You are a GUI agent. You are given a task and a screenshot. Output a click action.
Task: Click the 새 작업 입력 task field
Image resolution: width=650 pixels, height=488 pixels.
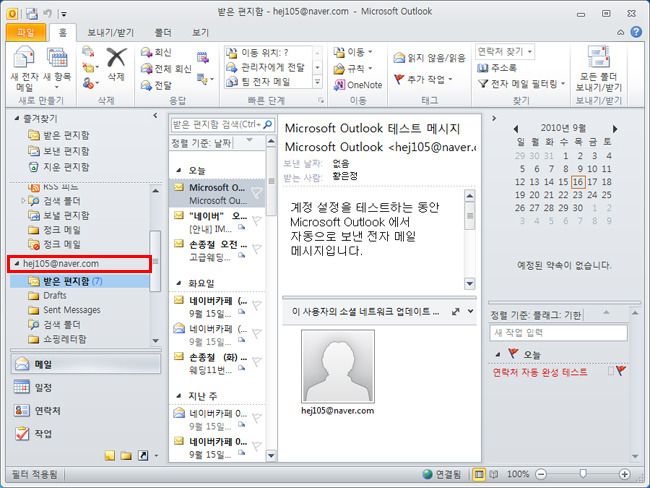[558, 333]
